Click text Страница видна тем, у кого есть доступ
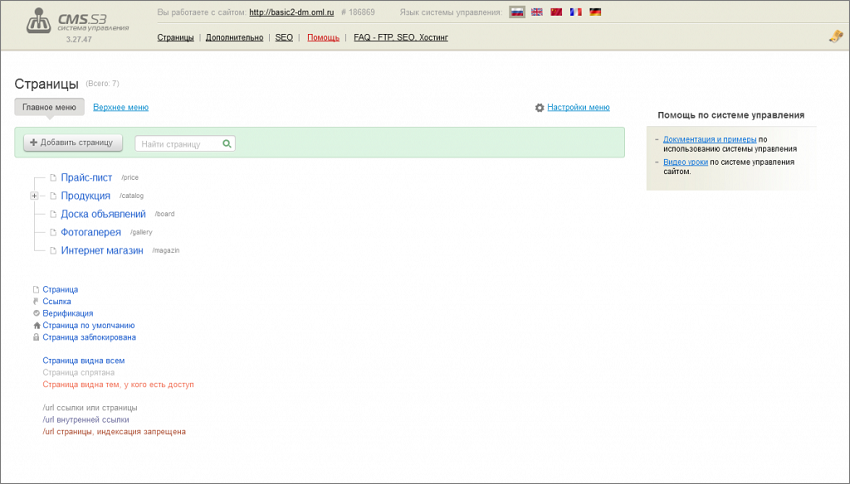Viewport: 850px width, 484px height. coord(118,384)
